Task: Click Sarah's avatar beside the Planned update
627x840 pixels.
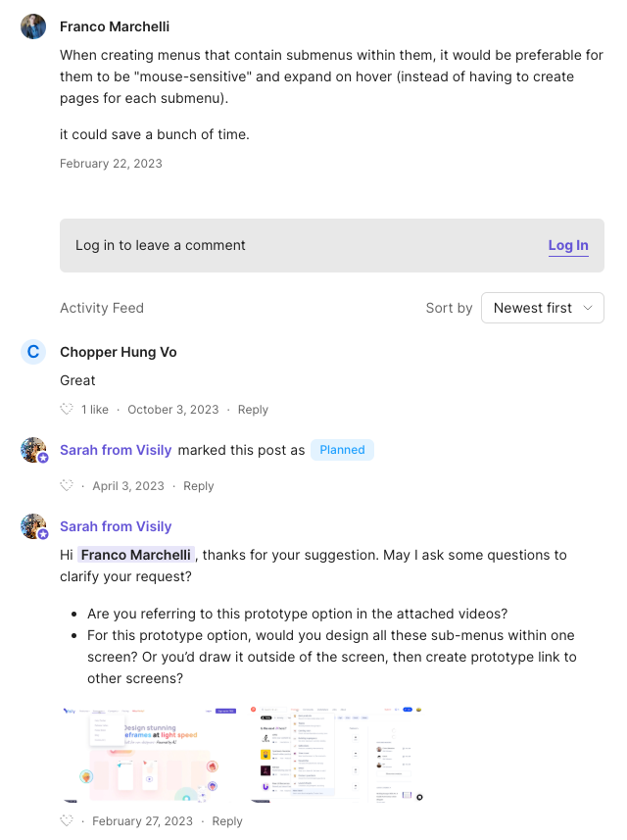Action: tap(33, 450)
